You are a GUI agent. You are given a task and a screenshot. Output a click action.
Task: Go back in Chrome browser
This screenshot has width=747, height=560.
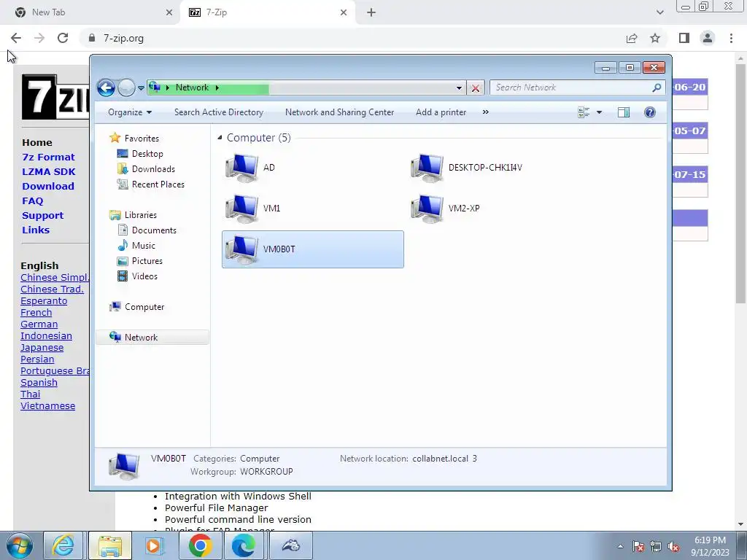[x=16, y=38]
